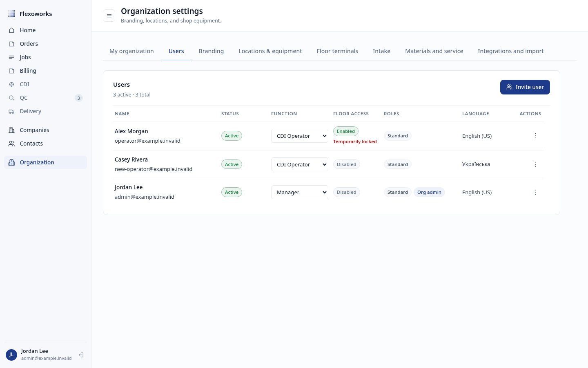Image resolution: width=588 pixels, height=368 pixels.
Task: Click the log out icon beside Jordan Lee
Action: (x=81, y=355)
